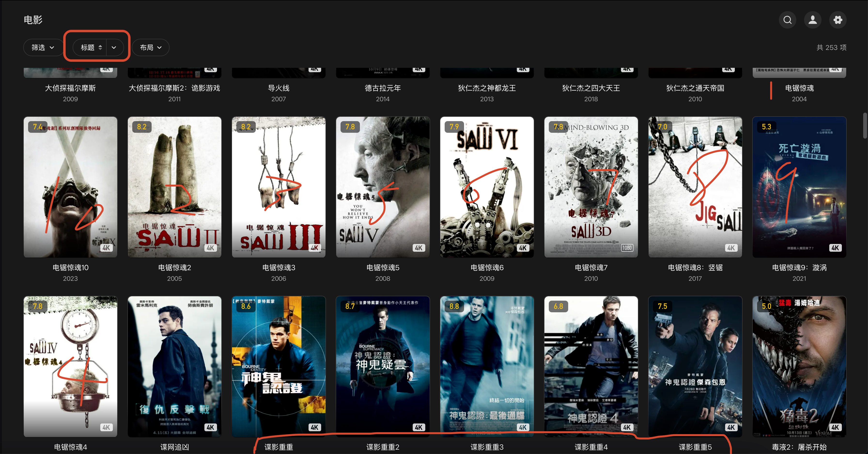The width and height of the screenshot is (868, 454).
Task: Click the 电锯惊魂8：竖锯 title text
Action: tap(695, 268)
